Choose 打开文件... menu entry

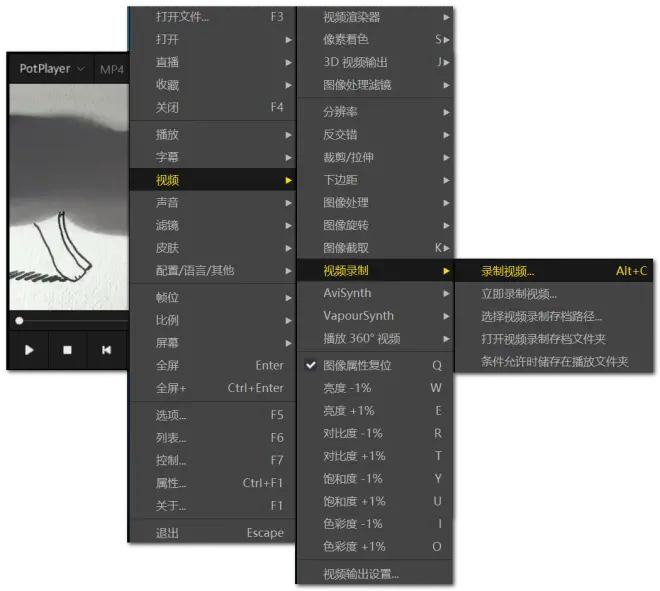(213, 17)
